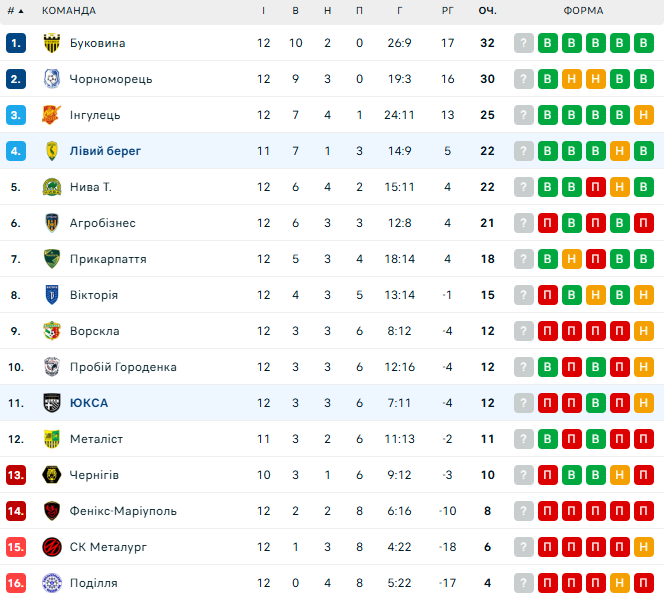Viewport: 664px width, 599px height.
Task: Sort standings by ОЧ. points column
Action: tap(488, 11)
